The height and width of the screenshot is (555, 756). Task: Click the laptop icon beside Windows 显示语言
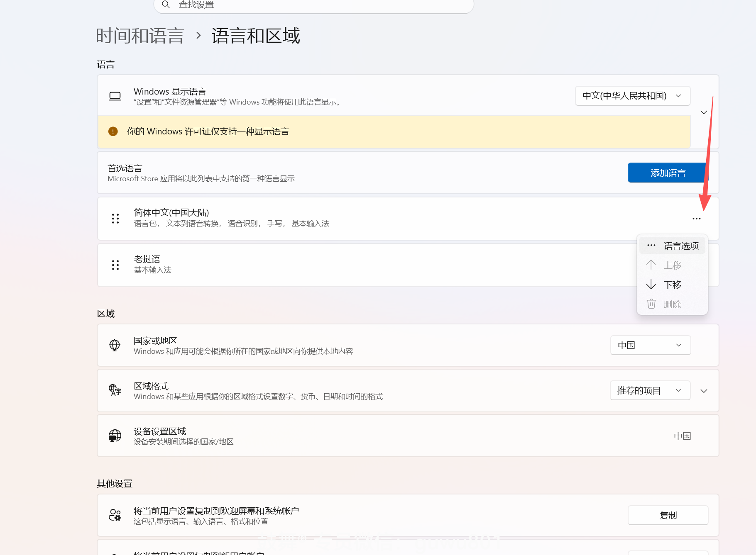tap(115, 96)
